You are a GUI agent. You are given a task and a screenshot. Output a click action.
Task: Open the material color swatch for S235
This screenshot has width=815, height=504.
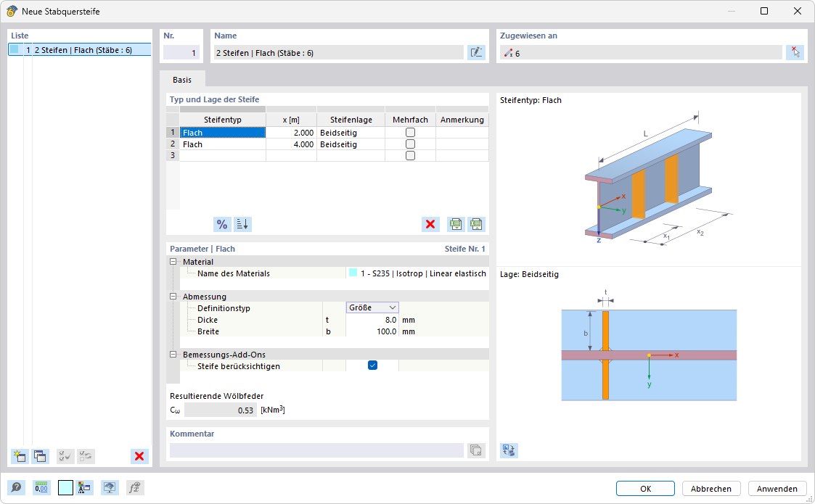click(x=354, y=273)
